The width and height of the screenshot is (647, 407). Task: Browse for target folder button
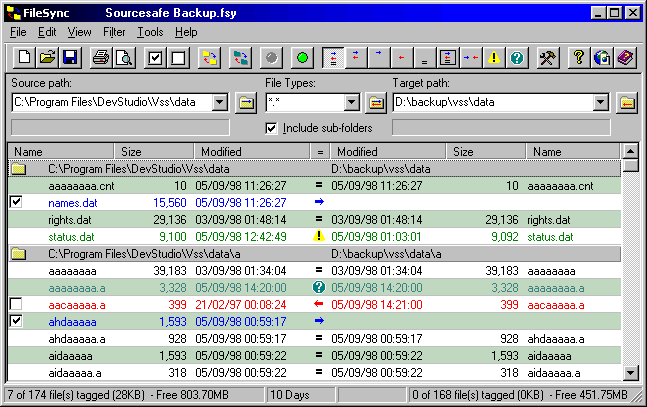point(627,102)
